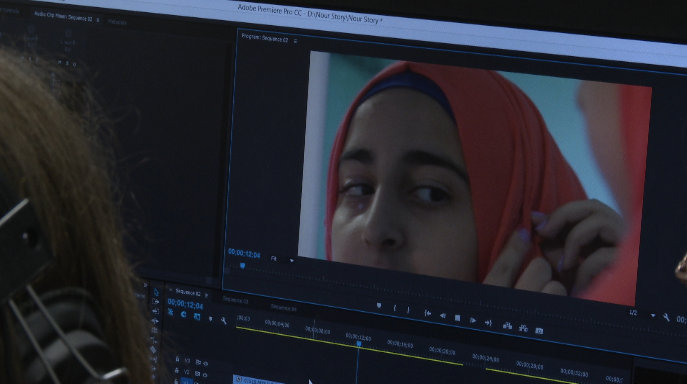Add a marker in program monitor
Viewport: 687px width, 384px height.
[x=379, y=306]
